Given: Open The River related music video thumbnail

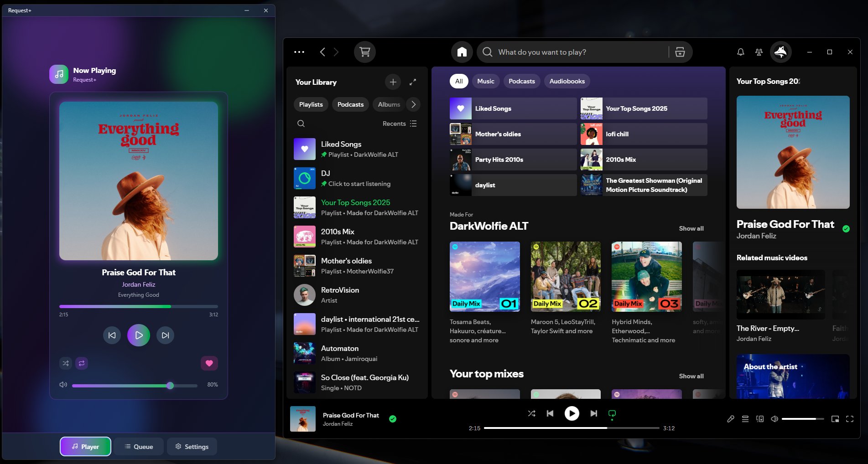Looking at the screenshot, I should pos(781,294).
